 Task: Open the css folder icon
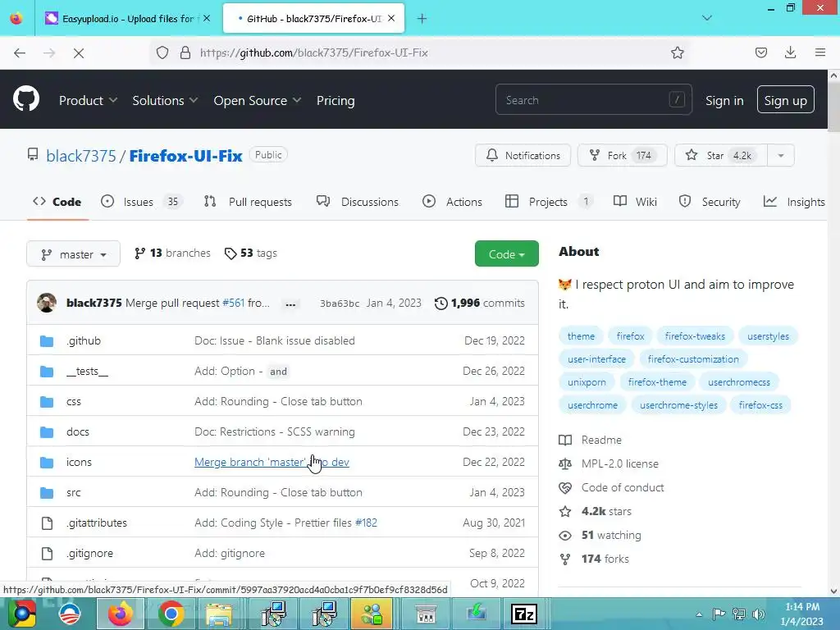47,401
